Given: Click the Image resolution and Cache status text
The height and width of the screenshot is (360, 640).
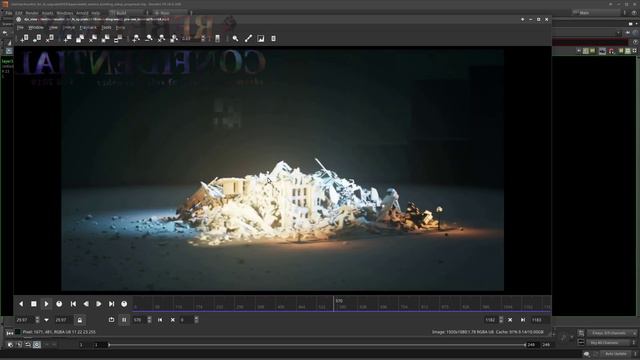Looking at the screenshot, I should pos(488,332).
